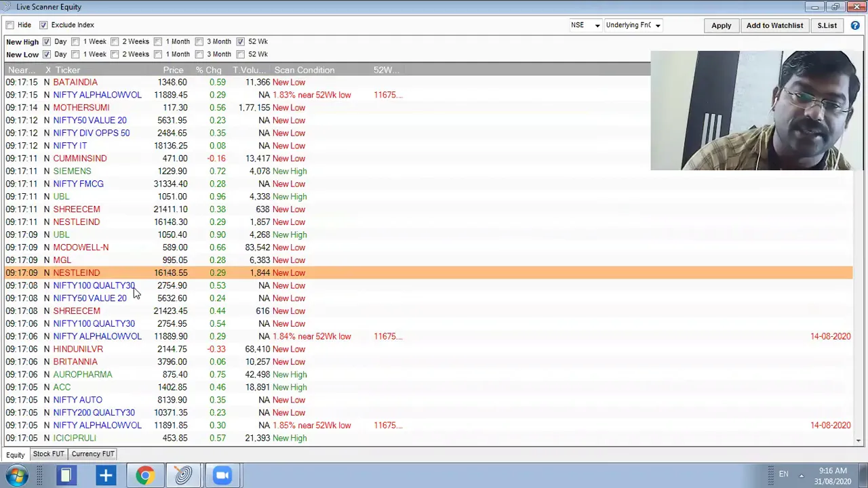Viewport: 868px width, 488px height.
Task: Switch to the Equity tab
Action: coord(15,455)
